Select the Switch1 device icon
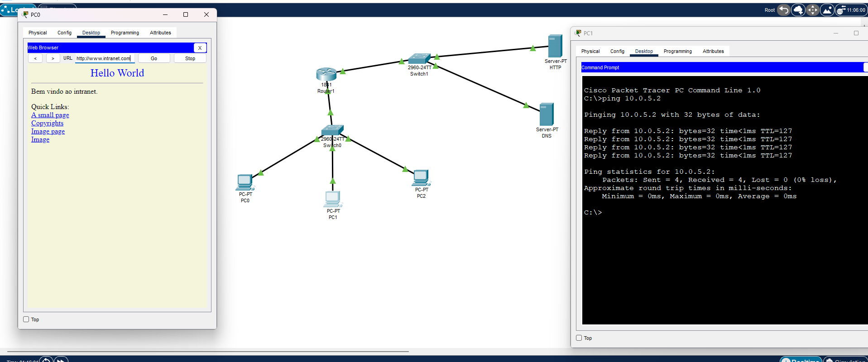 419,59
